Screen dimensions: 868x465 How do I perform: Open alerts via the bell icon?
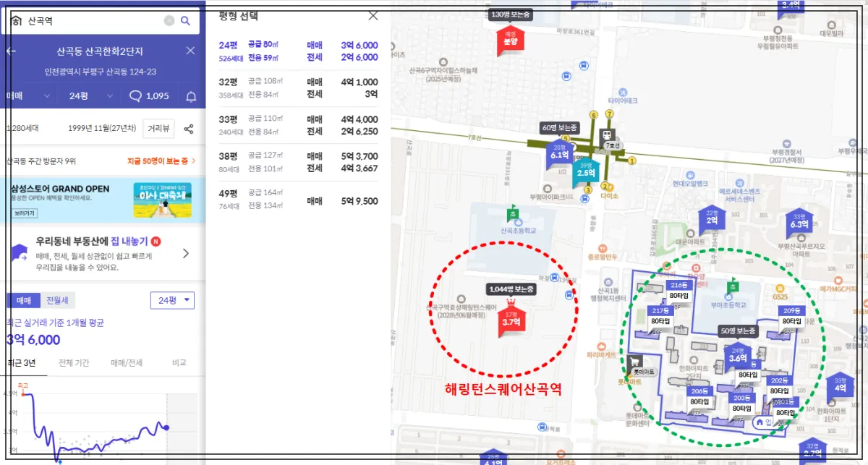point(190,95)
